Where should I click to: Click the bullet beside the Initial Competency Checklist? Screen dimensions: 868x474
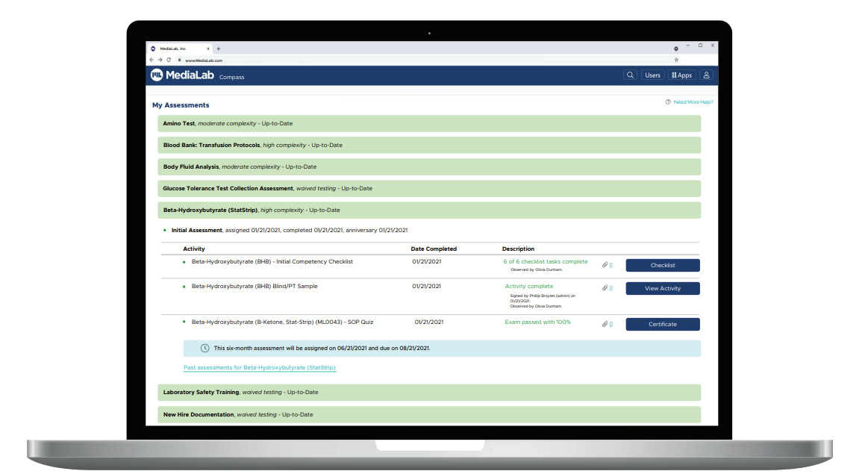coord(184,261)
